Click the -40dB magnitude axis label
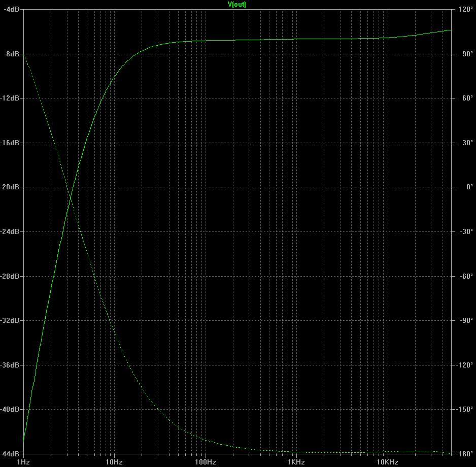The width and height of the screenshot is (476, 467). point(10,409)
